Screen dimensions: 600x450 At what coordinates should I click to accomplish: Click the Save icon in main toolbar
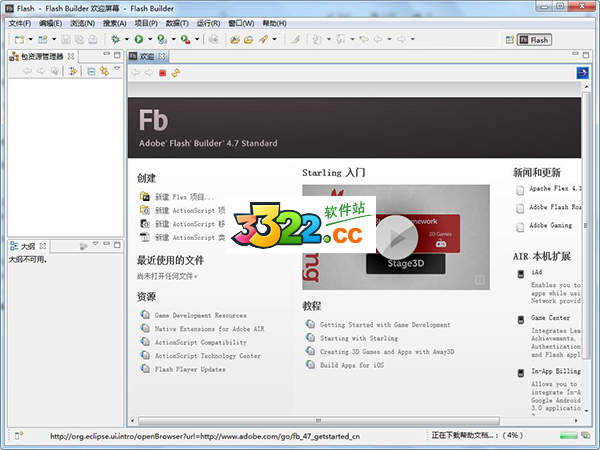pyautogui.click(x=66, y=40)
